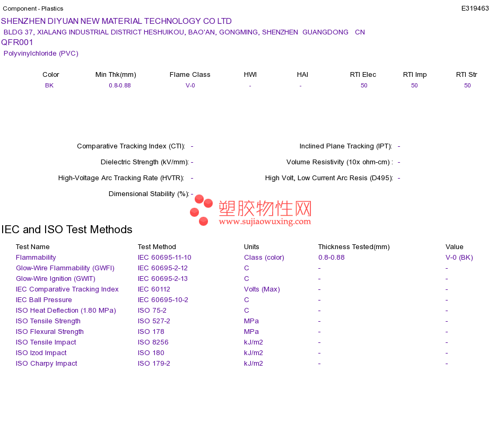Click the Inclined Plane Tracking (IPT) label
Viewport: 504px width, 424px height.
(x=345, y=146)
